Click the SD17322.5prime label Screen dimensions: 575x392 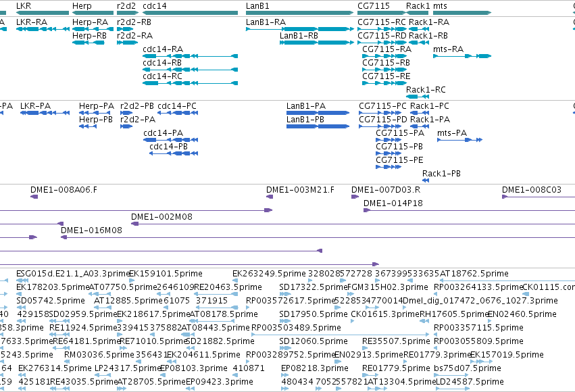click(313, 287)
